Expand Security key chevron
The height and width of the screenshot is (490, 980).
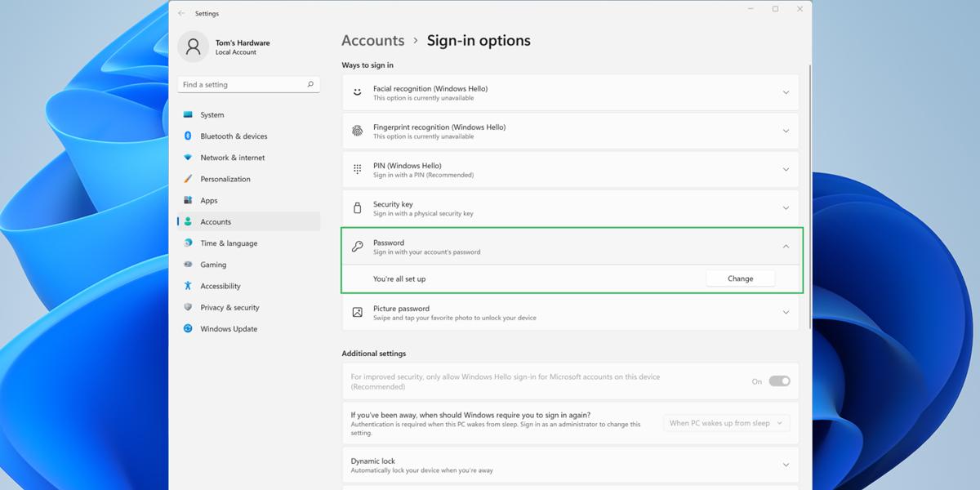pyautogui.click(x=786, y=208)
